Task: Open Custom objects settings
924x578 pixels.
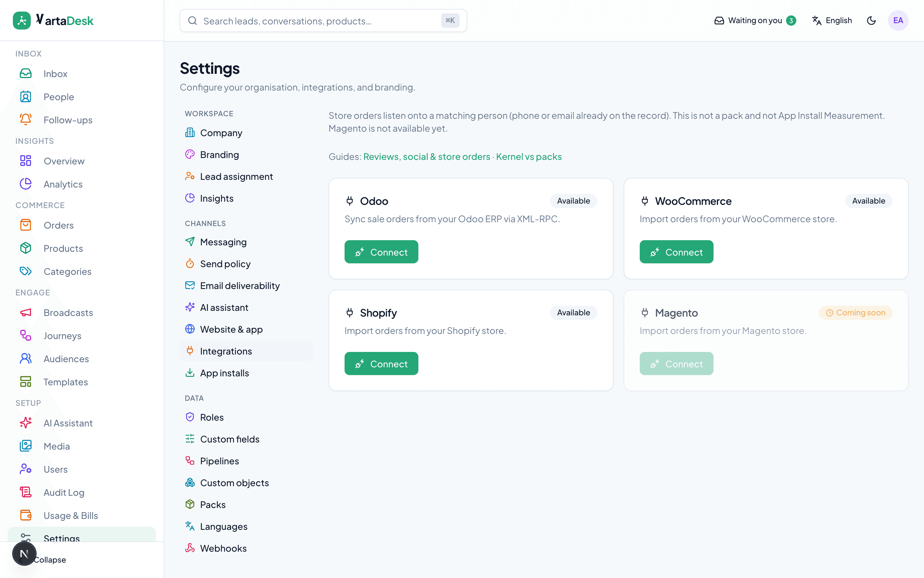Action: pos(246,482)
